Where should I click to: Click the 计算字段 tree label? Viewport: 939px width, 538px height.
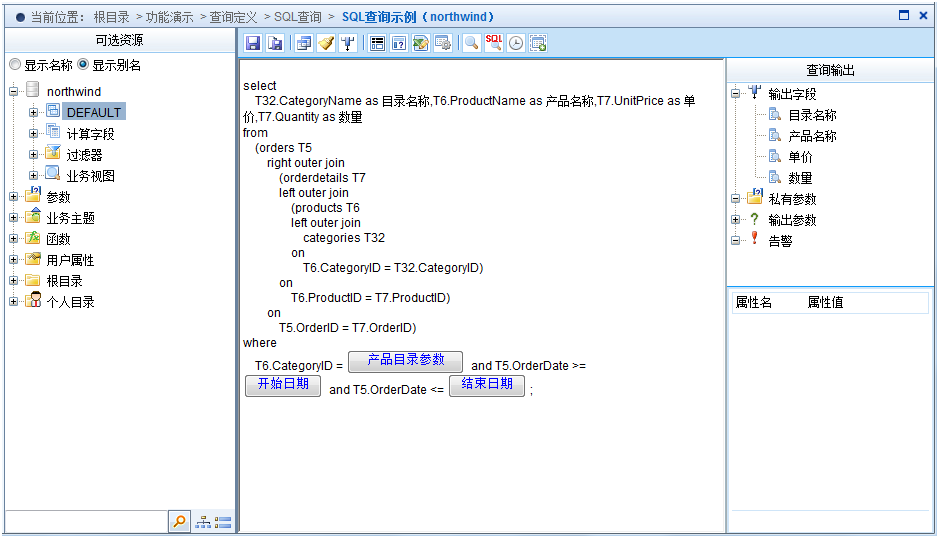point(90,134)
